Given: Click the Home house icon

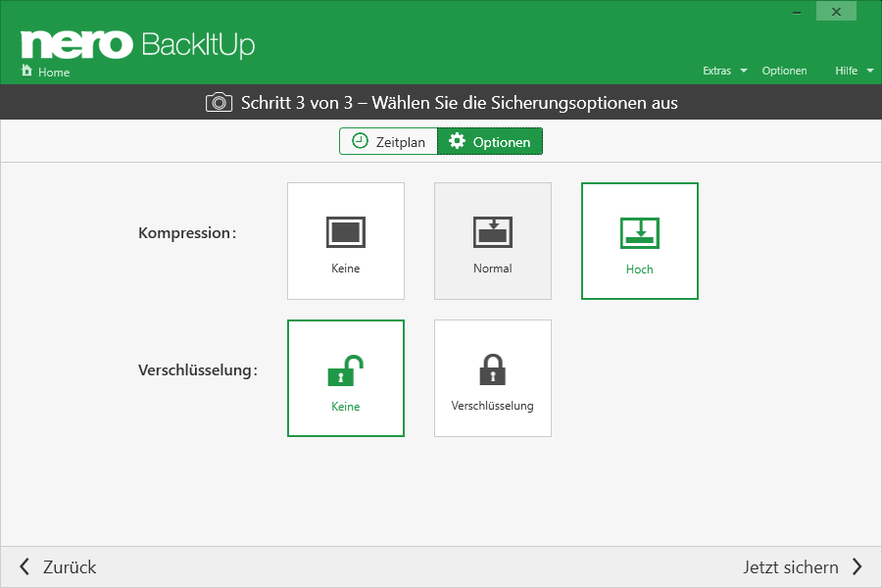Looking at the screenshot, I should (x=26, y=72).
